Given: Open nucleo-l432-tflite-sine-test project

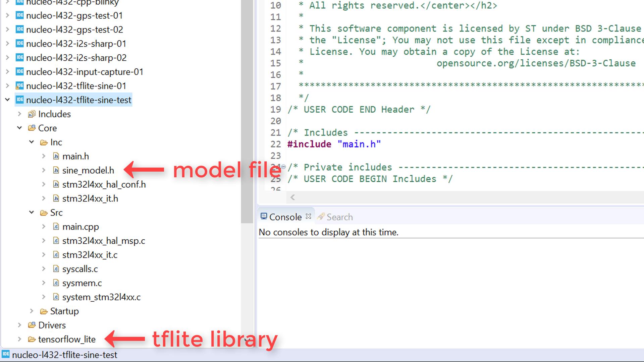Looking at the screenshot, I should tap(79, 100).
